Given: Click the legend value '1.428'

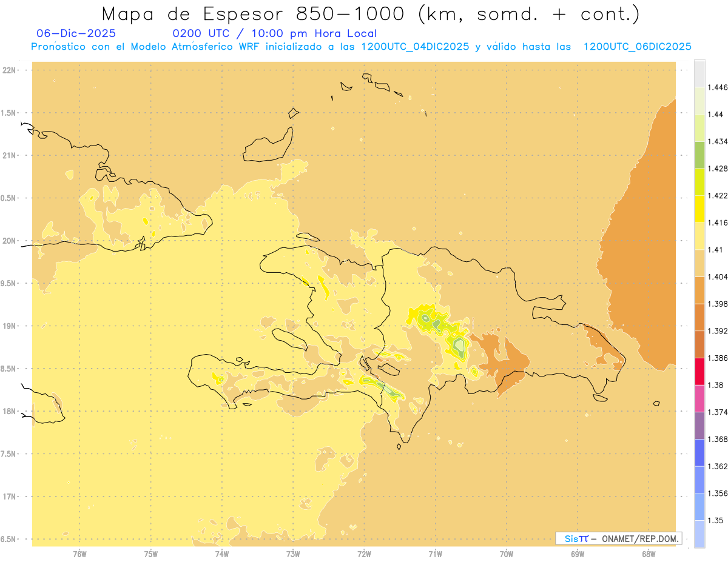Looking at the screenshot, I should (718, 169).
